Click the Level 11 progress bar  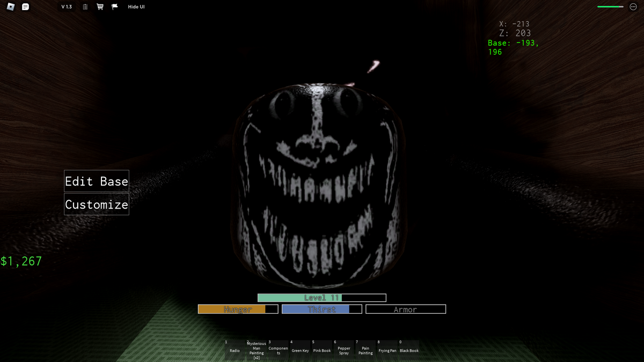[322, 298]
